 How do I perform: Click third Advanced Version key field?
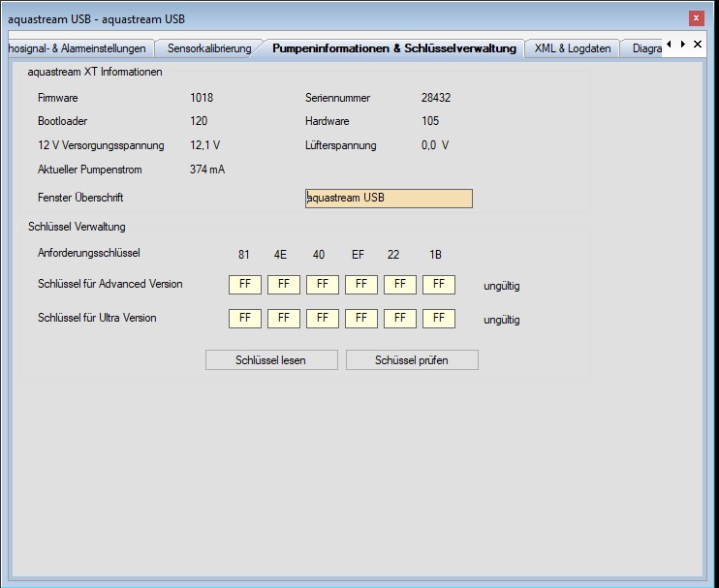click(x=323, y=285)
